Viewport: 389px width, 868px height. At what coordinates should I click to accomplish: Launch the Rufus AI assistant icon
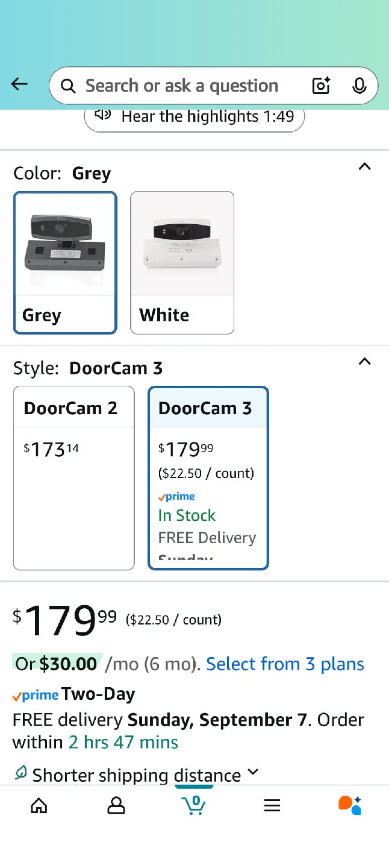pyautogui.click(x=349, y=805)
